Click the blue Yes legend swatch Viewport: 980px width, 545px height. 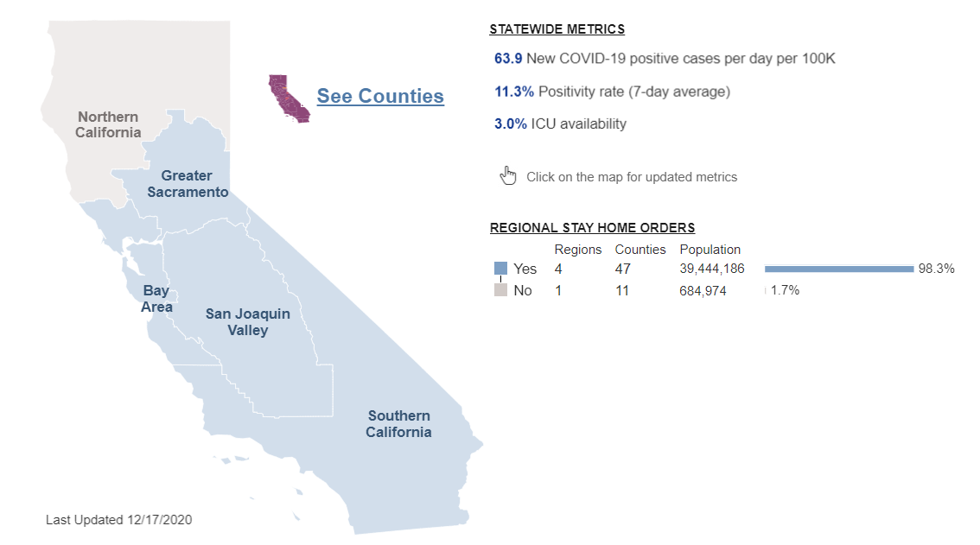tap(500, 269)
